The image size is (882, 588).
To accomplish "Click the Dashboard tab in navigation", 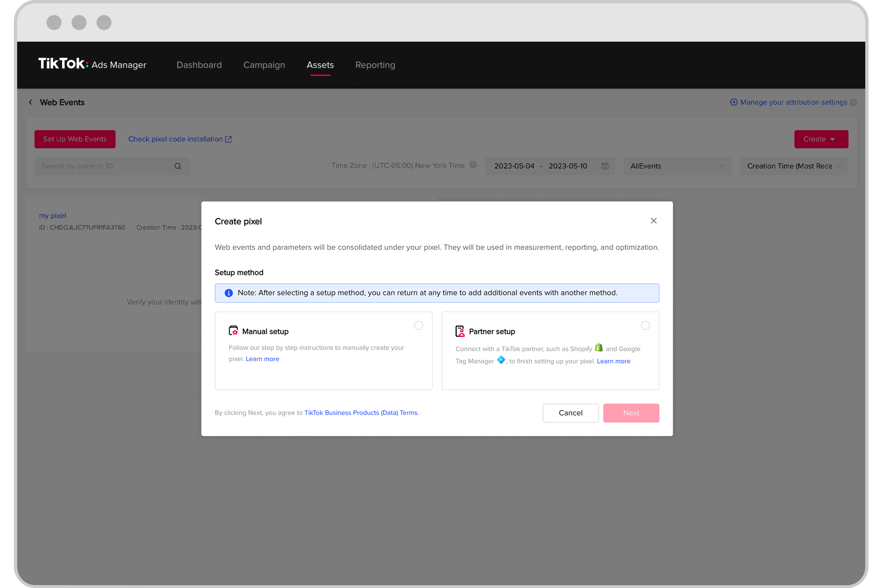I will tap(199, 65).
